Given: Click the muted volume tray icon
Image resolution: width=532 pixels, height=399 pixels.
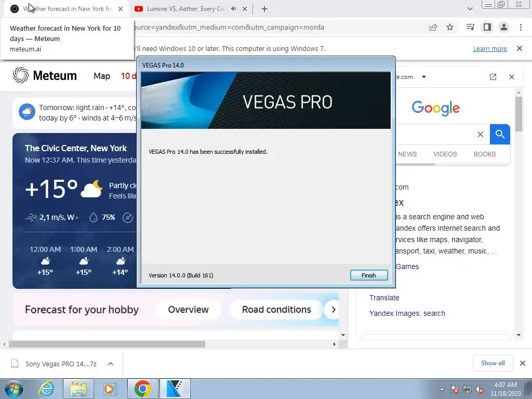Looking at the screenshot, I should click(480, 389).
